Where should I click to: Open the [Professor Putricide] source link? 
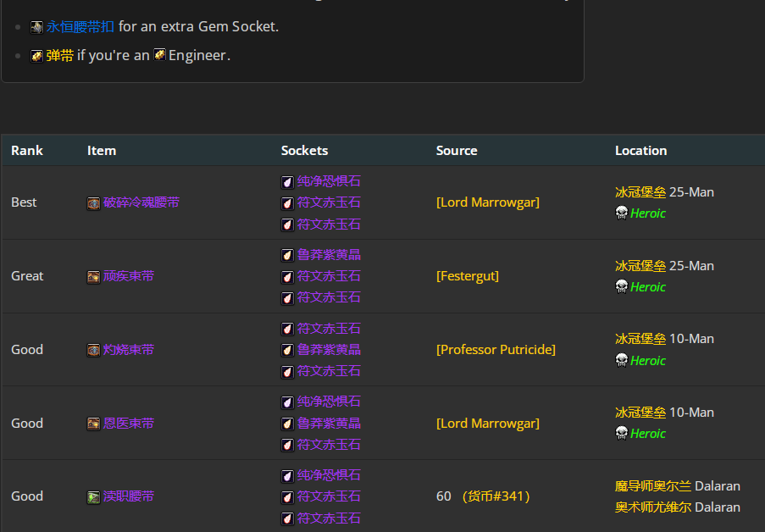pos(496,350)
